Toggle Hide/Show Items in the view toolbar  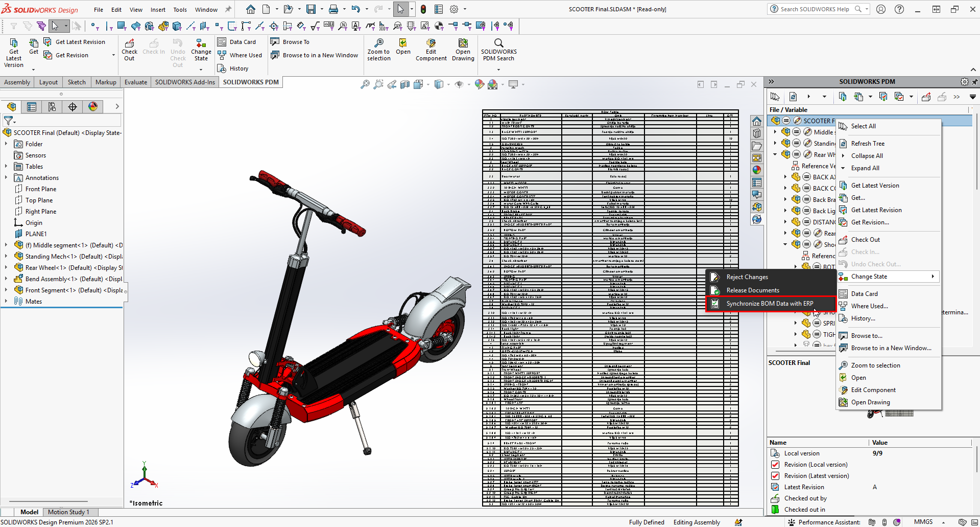tap(459, 84)
